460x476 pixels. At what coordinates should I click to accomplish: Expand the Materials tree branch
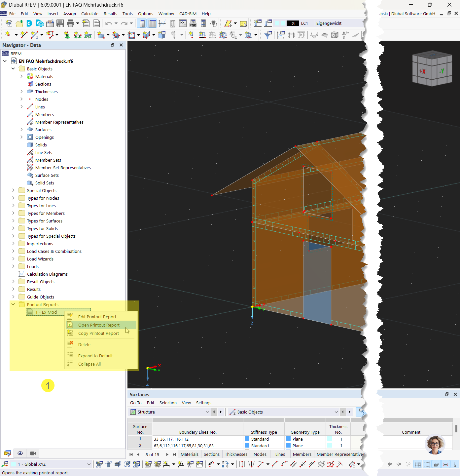21,76
